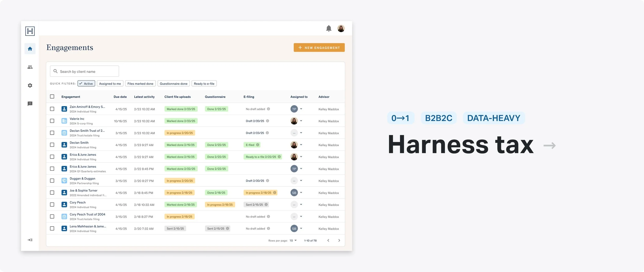Open the Clients people icon in sidebar

[30, 67]
